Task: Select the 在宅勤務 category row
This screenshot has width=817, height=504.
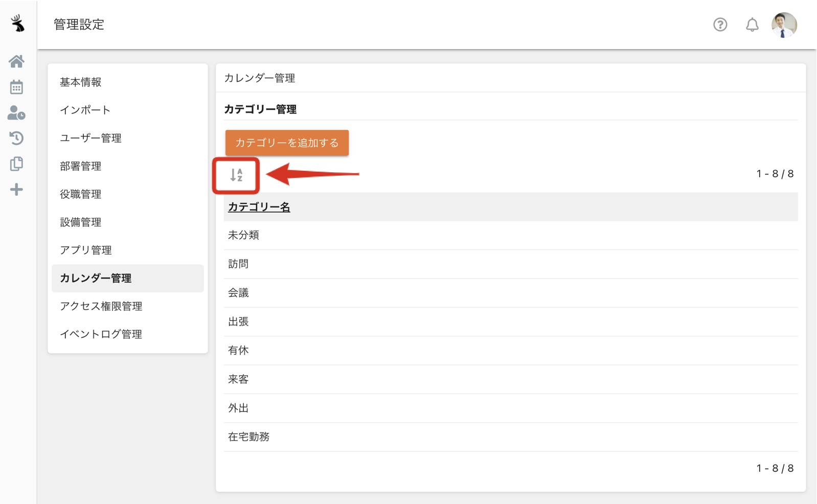Action: click(249, 437)
